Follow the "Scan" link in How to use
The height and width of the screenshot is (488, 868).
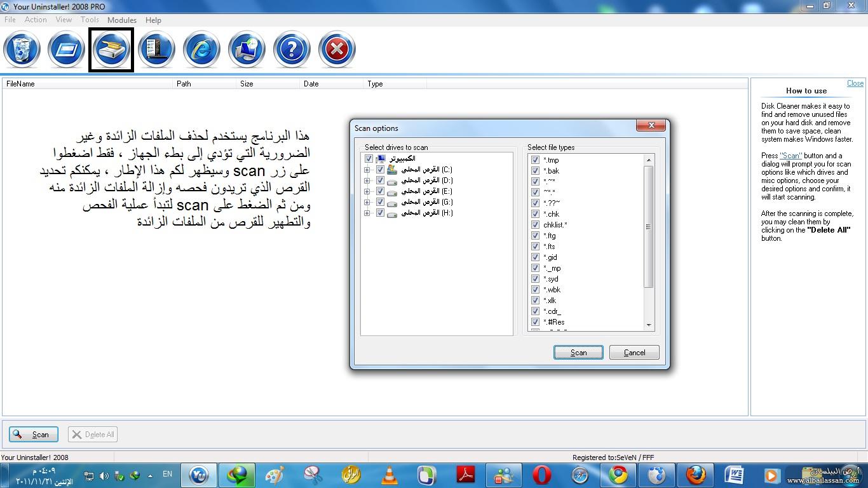pyautogui.click(x=791, y=156)
